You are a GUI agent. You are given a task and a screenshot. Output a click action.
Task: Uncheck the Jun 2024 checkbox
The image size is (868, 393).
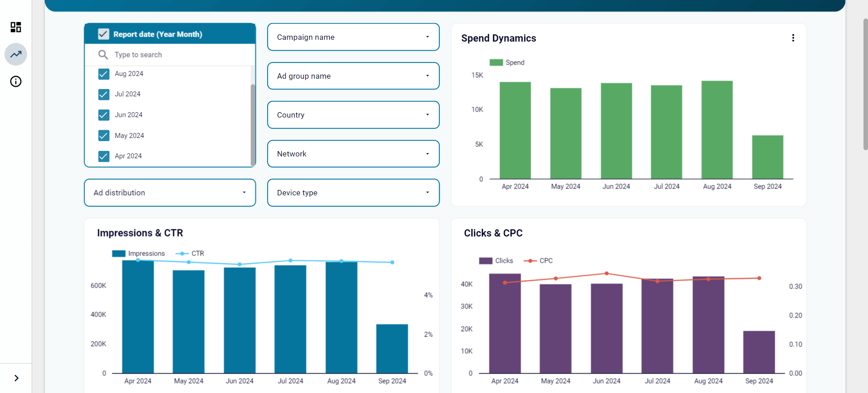(x=104, y=115)
